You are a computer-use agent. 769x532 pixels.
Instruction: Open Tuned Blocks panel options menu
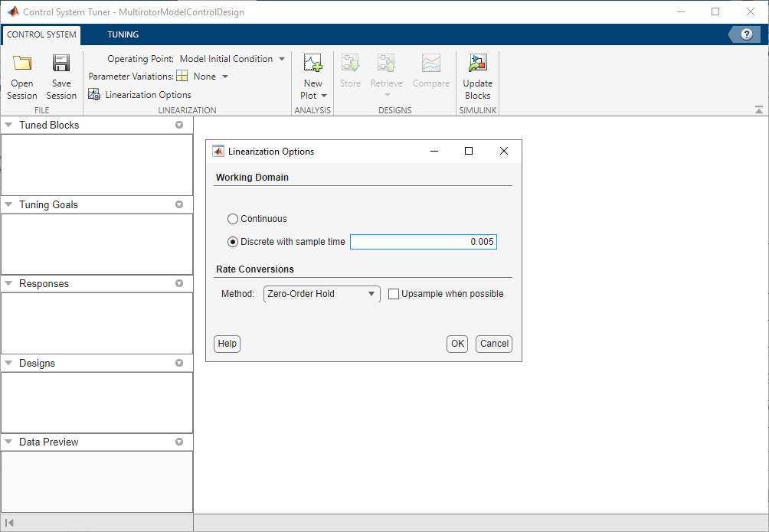pyautogui.click(x=179, y=125)
